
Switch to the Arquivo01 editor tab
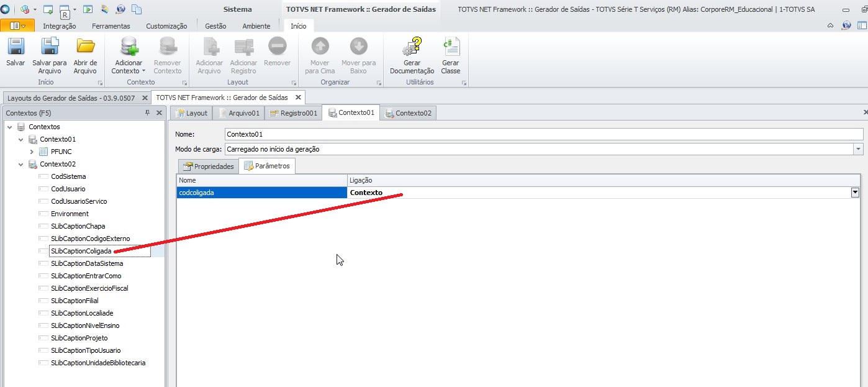click(x=238, y=113)
